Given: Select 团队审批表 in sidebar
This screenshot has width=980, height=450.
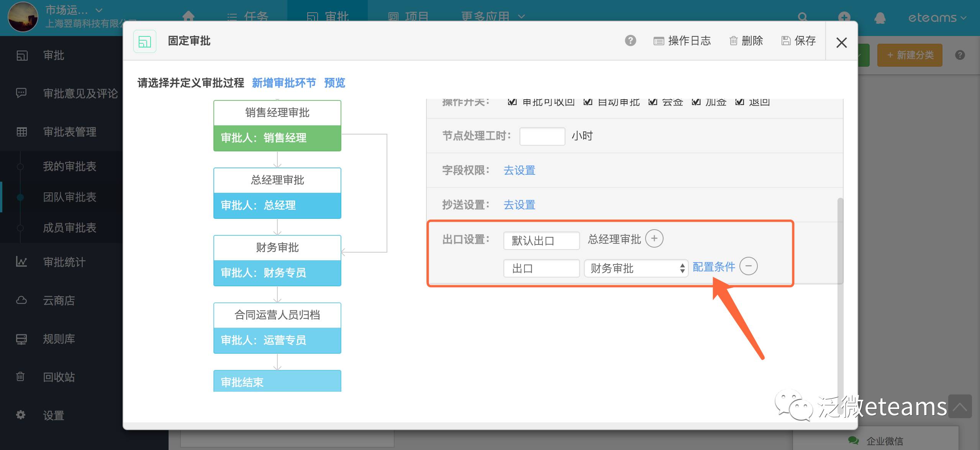Looking at the screenshot, I should click(69, 197).
